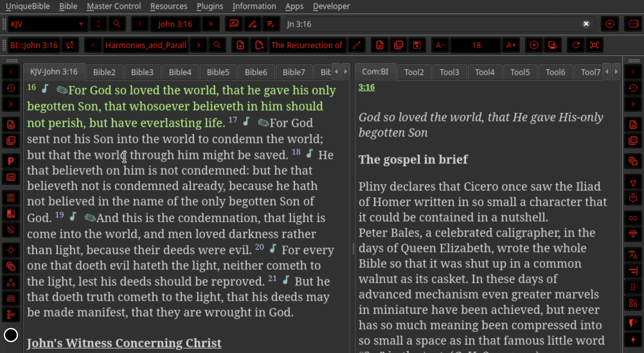Clear the Jn 3:16 command field
Screen dimensions: 644x353
click(586, 24)
